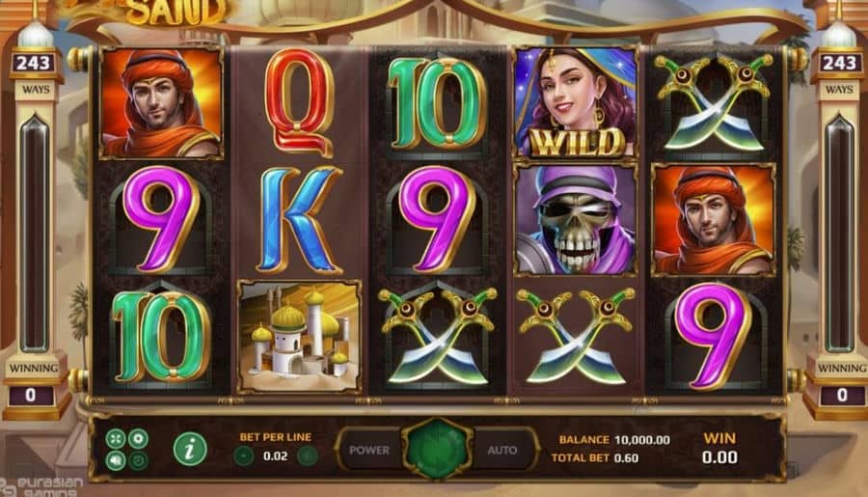Viewport: 868px width, 497px height.
Task: Select the red Q symbol
Action: 300,103
